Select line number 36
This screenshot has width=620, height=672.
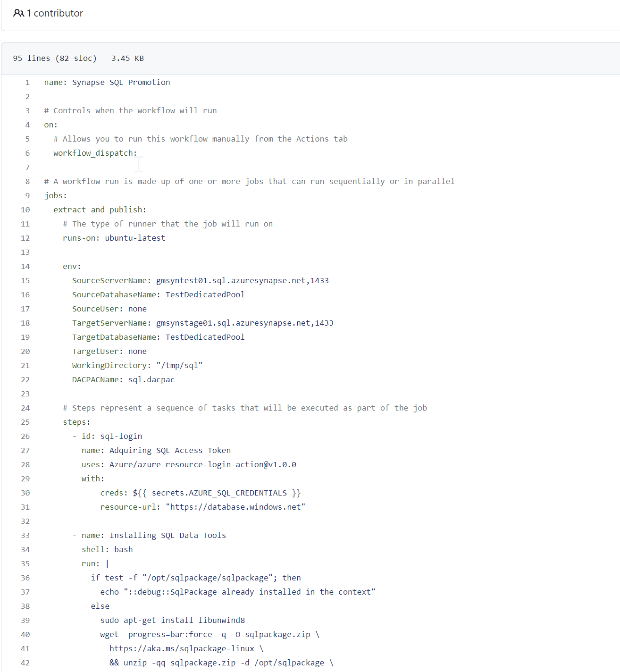tap(25, 578)
